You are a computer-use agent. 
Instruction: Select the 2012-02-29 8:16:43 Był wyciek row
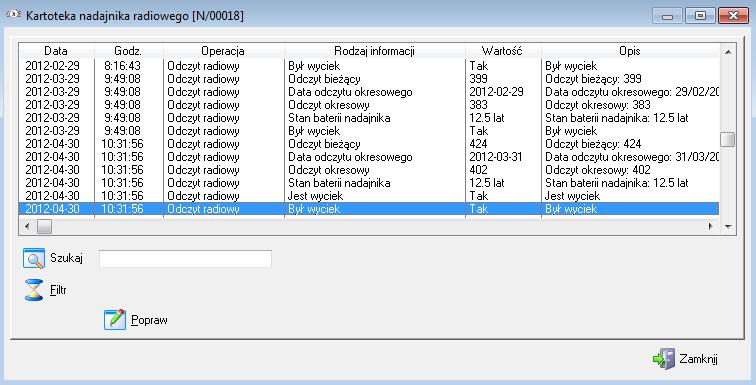pyautogui.click(x=369, y=66)
